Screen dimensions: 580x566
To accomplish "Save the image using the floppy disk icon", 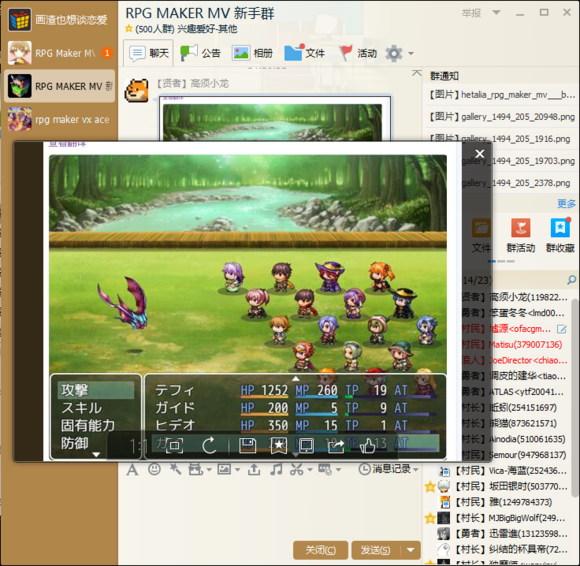I will pyautogui.click(x=247, y=445).
